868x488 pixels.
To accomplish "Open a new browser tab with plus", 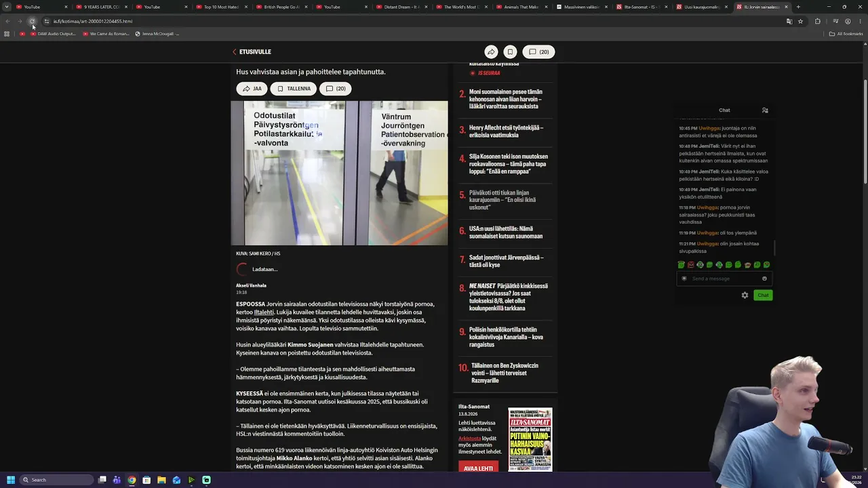I will point(798,7).
